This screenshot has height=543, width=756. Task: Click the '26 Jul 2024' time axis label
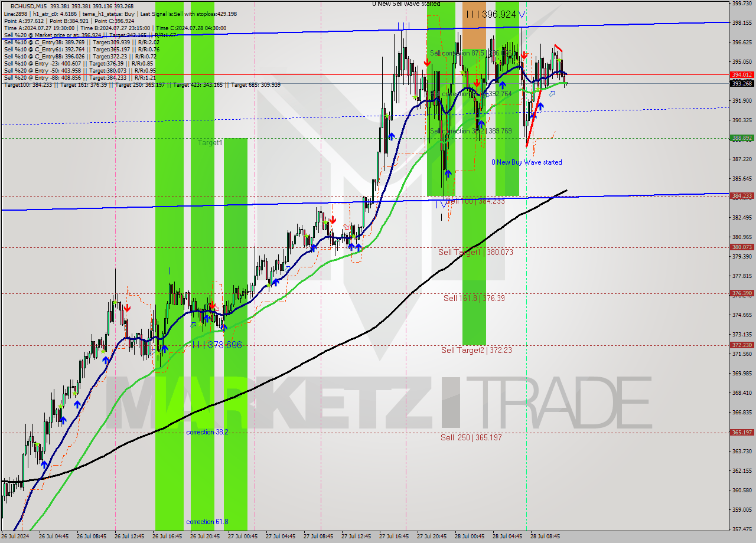[x=15, y=537]
